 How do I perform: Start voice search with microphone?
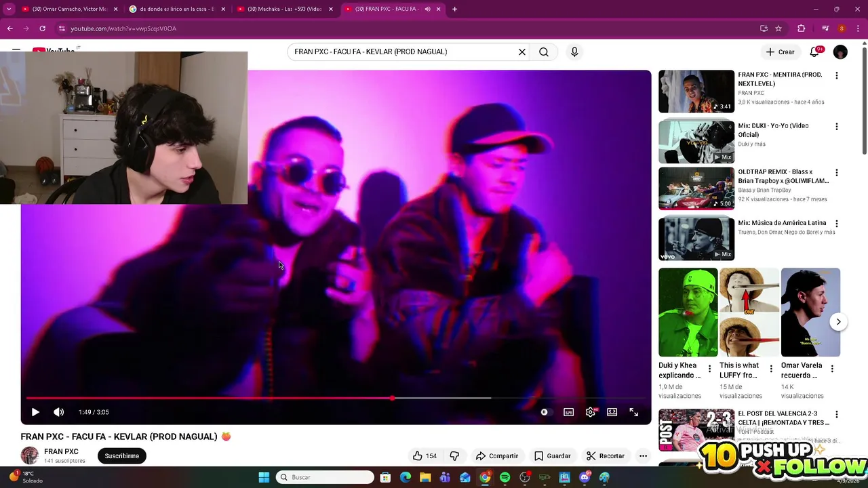coord(574,52)
